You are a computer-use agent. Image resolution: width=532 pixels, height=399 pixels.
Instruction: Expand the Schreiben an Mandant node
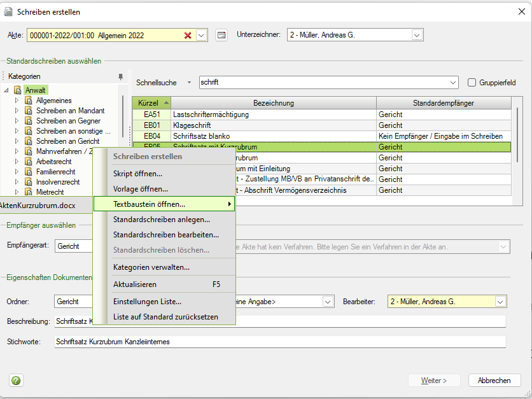click(x=17, y=111)
